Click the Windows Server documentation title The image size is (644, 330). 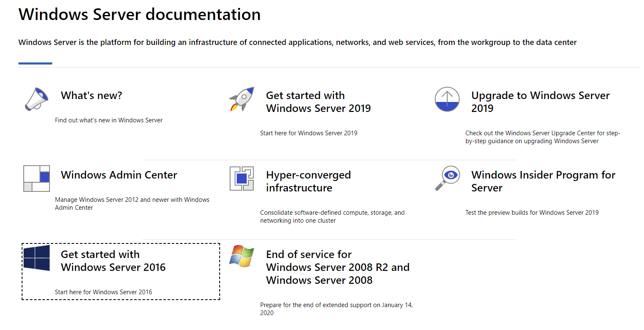(x=140, y=14)
